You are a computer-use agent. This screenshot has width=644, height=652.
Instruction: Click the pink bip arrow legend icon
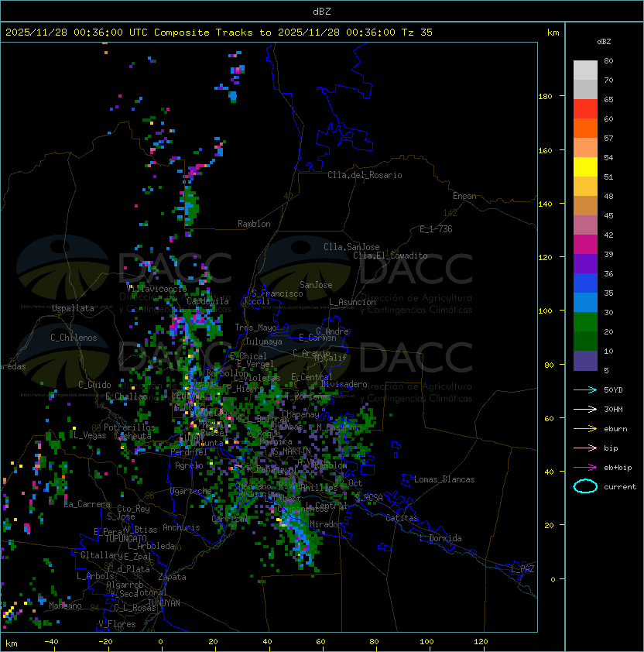(585, 448)
